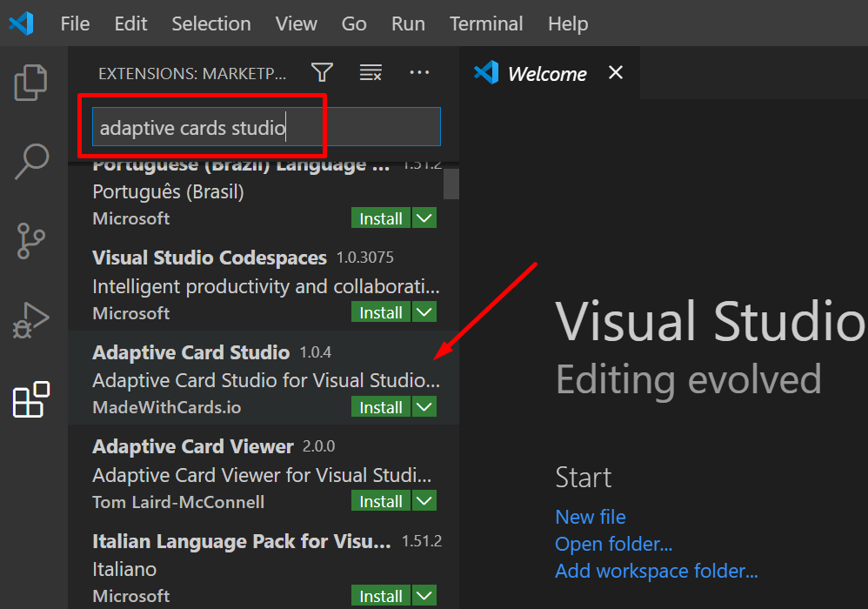868x609 pixels.
Task: Expand install dropdown for Italian Language Pack
Action: pos(424,596)
